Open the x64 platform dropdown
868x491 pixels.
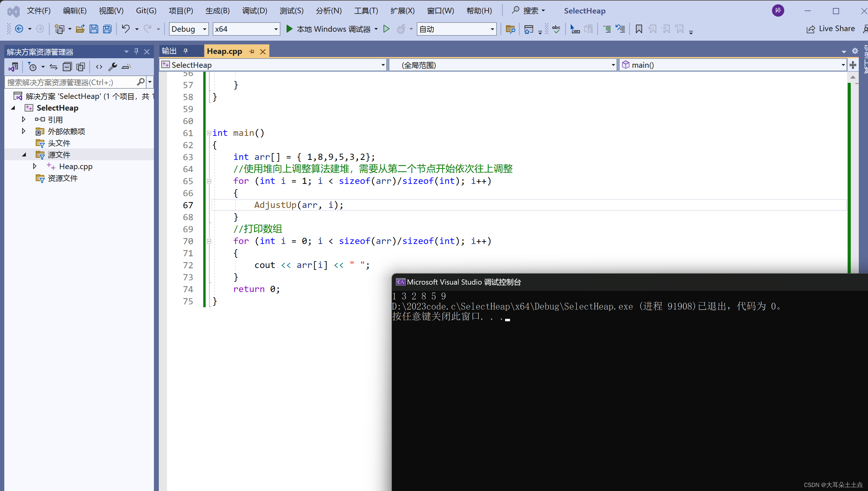coord(275,29)
